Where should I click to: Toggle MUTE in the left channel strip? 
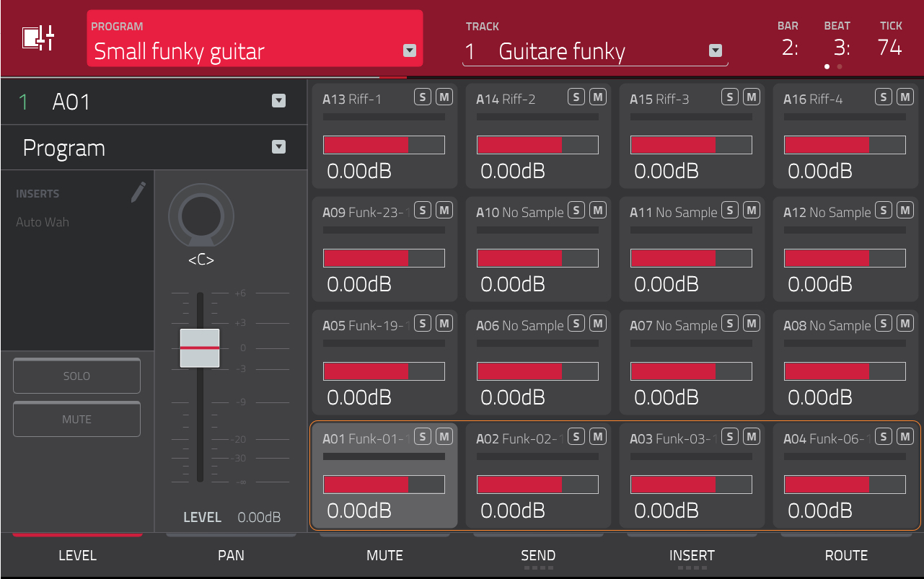(x=76, y=419)
